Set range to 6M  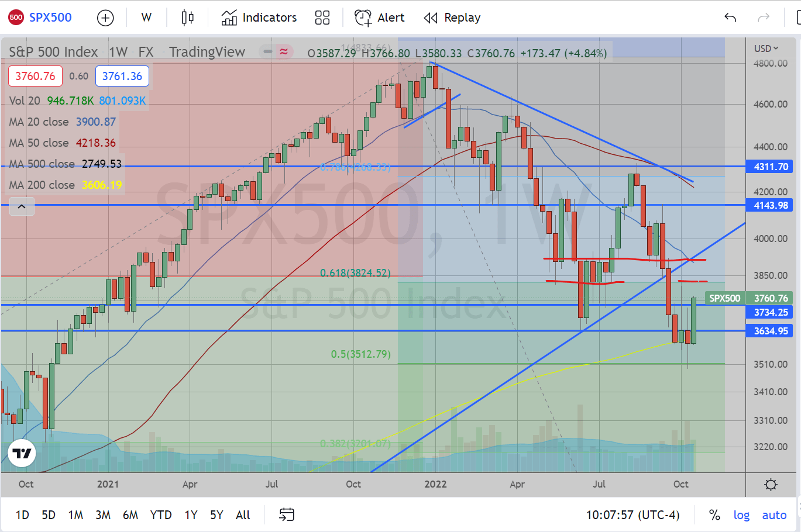[x=130, y=515]
